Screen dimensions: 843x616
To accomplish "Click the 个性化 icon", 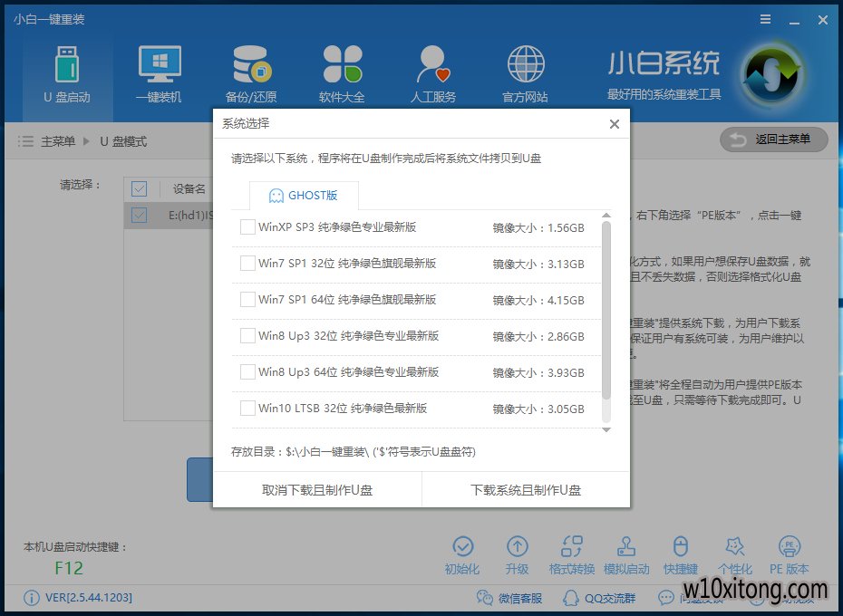I will [x=735, y=546].
